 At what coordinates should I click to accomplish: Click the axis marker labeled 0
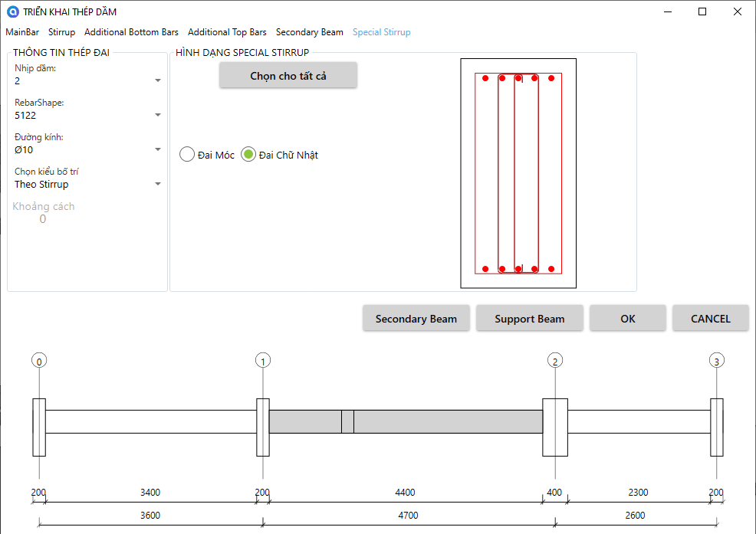click(x=39, y=361)
